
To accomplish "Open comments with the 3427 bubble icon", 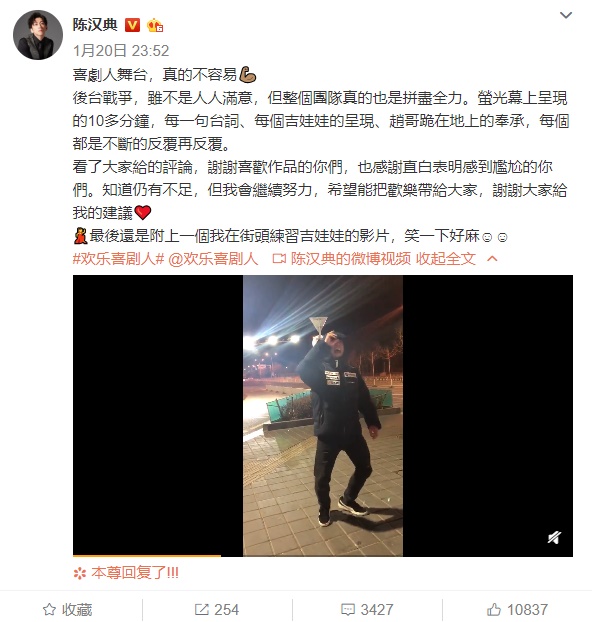I will coord(348,610).
